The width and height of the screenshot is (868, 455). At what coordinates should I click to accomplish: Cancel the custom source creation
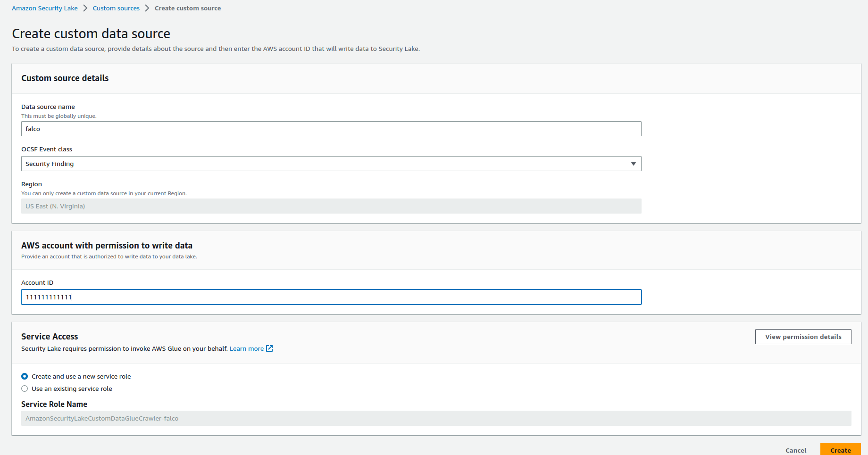coord(795,450)
